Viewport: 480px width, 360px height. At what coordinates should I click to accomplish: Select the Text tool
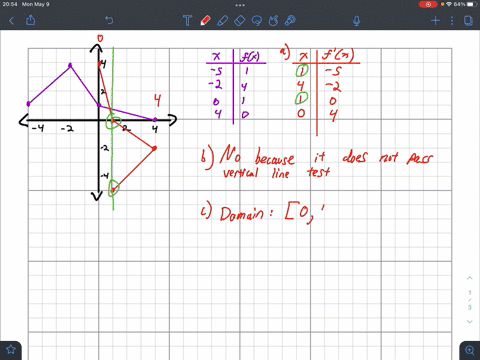click(x=187, y=21)
